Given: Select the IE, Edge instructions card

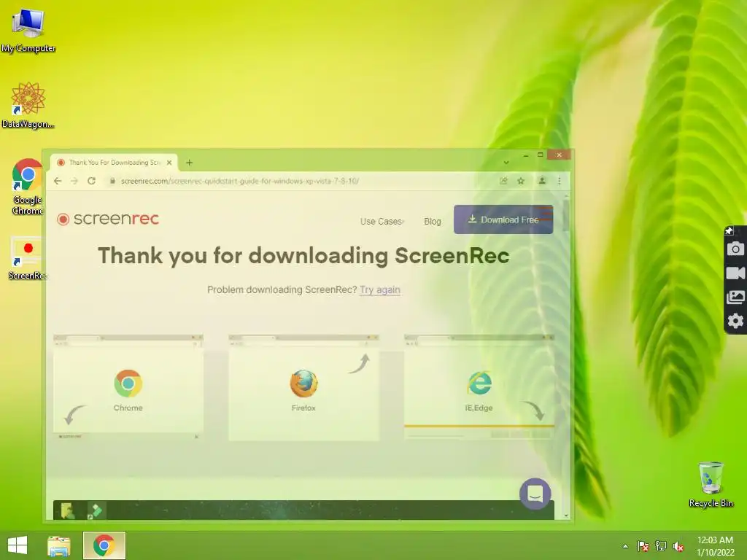Looking at the screenshot, I should (x=479, y=387).
